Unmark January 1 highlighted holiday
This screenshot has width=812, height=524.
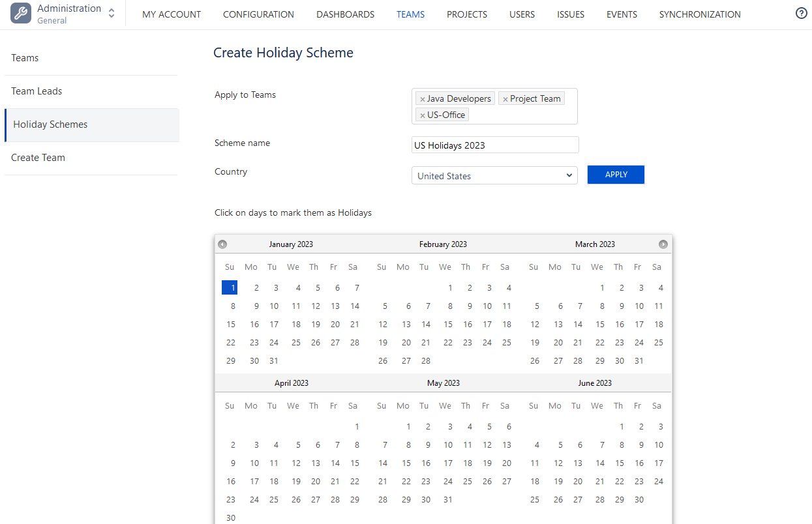230,287
